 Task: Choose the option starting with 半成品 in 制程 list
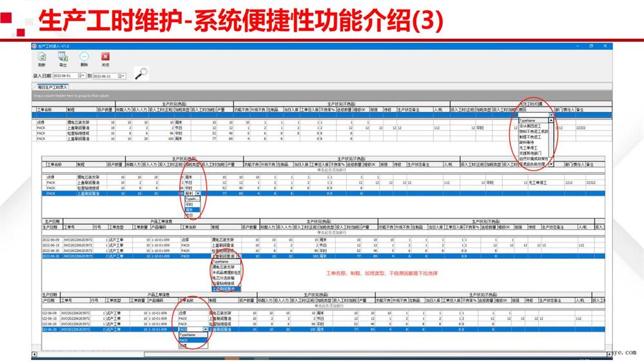226,272
